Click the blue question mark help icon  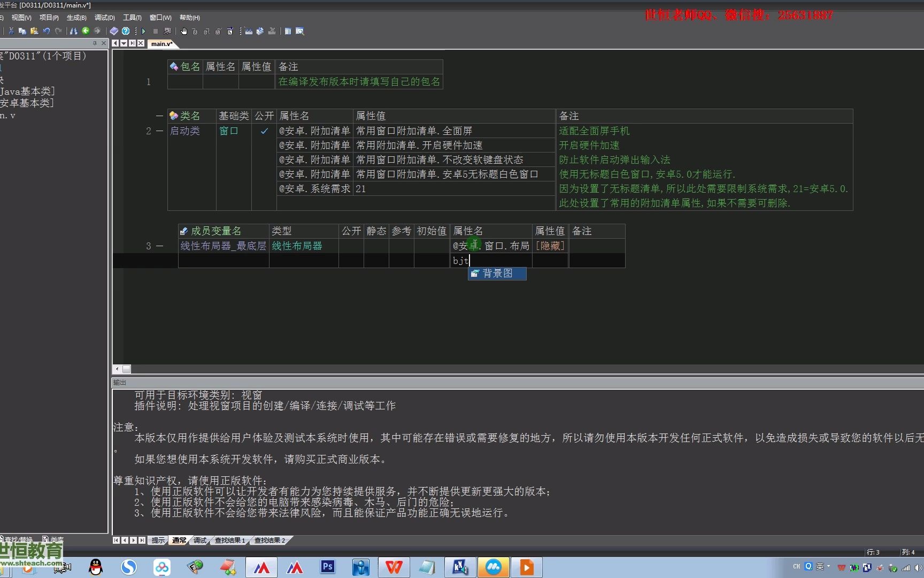126,31
